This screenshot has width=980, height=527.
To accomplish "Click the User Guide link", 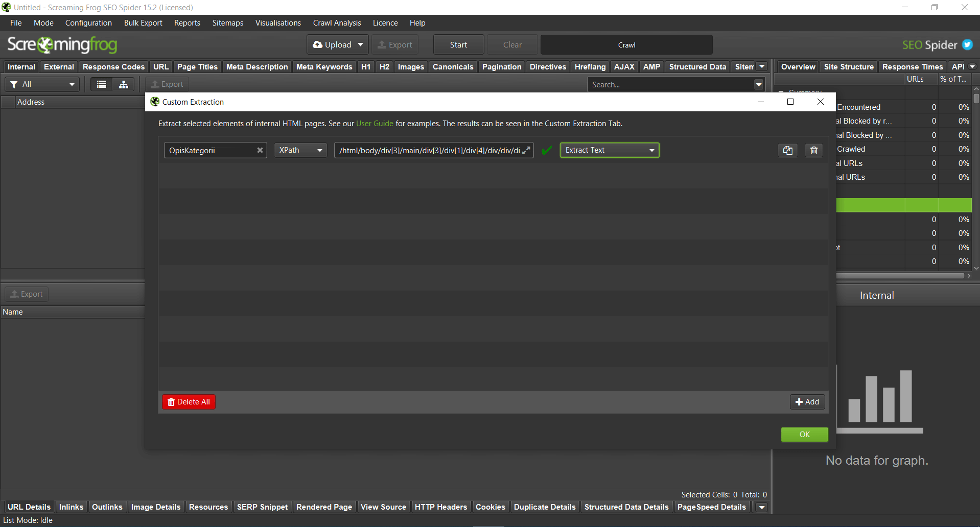I will coord(375,124).
